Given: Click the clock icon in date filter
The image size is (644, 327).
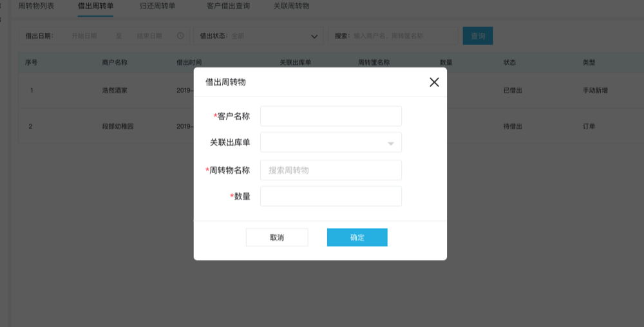Looking at the screenshot, I should pyautogui.click(x=180, y=36).
